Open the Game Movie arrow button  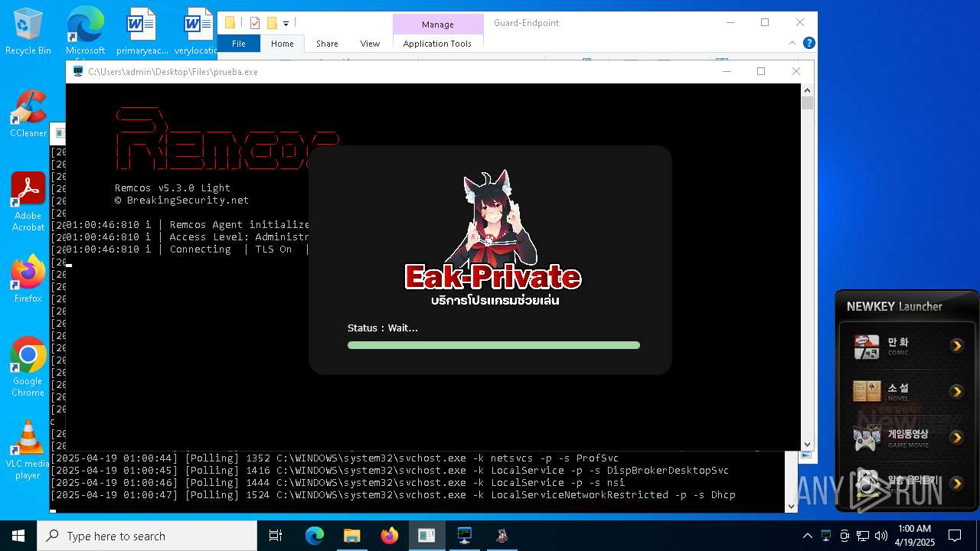pyautogui.click(x=957, y=438)
